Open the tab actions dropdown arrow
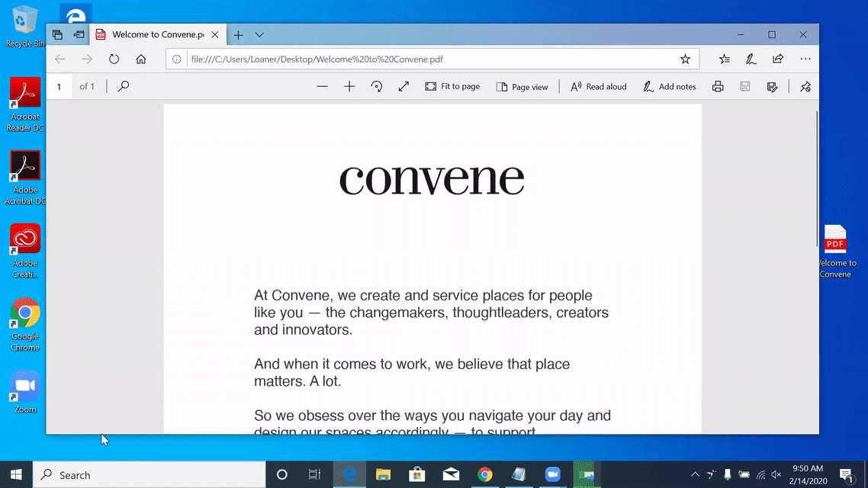The image size is (868, 488). pos(260,34)
